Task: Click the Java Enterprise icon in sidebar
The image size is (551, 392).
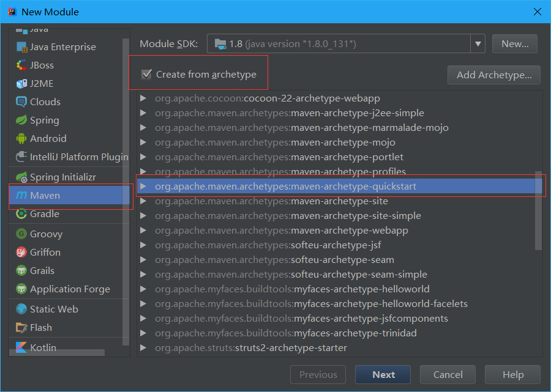Action: [x=21, y=47]
